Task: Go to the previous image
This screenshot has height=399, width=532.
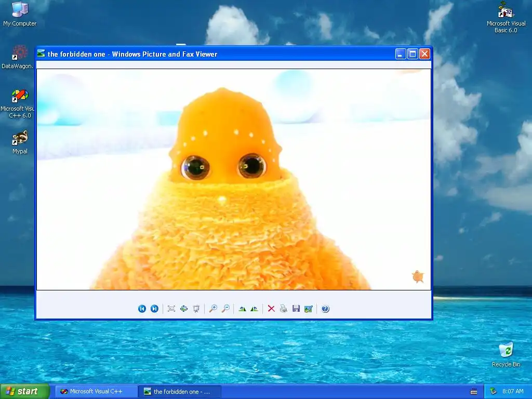Action: [142, 309]
